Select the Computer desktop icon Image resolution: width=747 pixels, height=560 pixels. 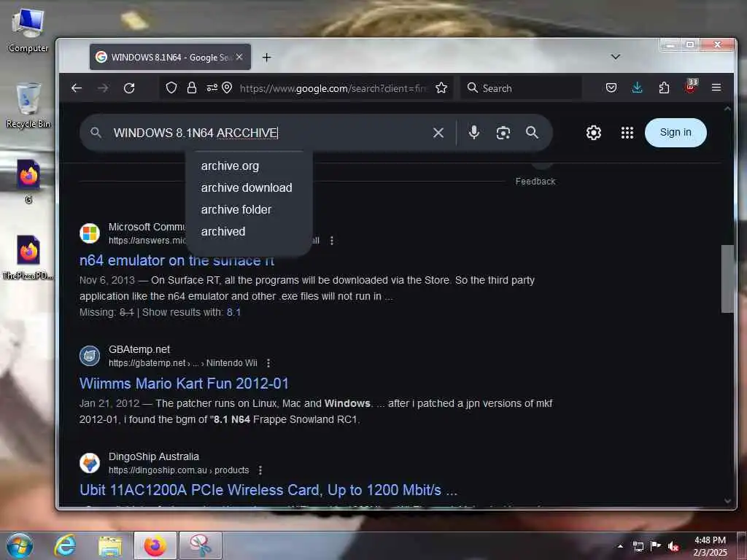coord(28,31)
